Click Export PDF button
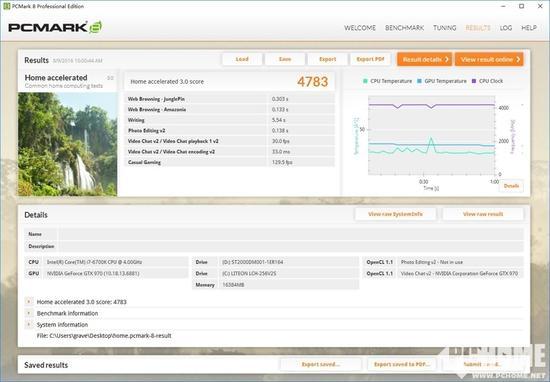This screenshot has height=382, width=550. pyautogui.click(x=370, y=59)
